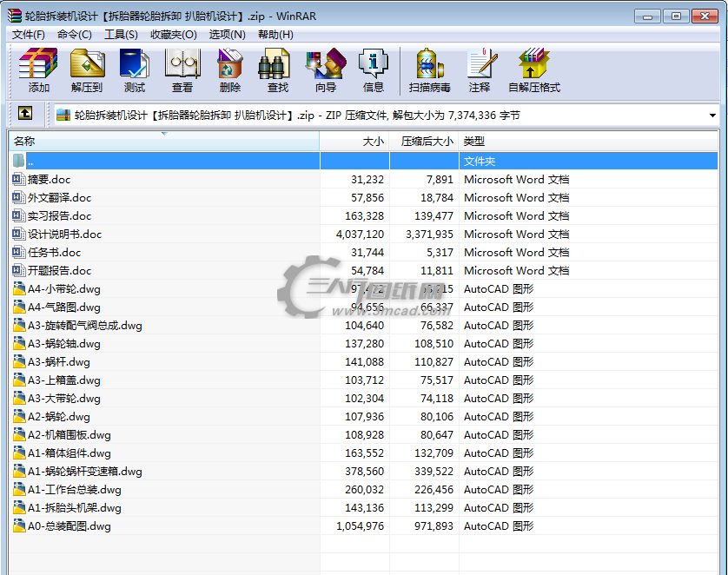This screenshot has width=728, height=575.
Task: Minimize the WinRAR window
Action: coord(648,17)
